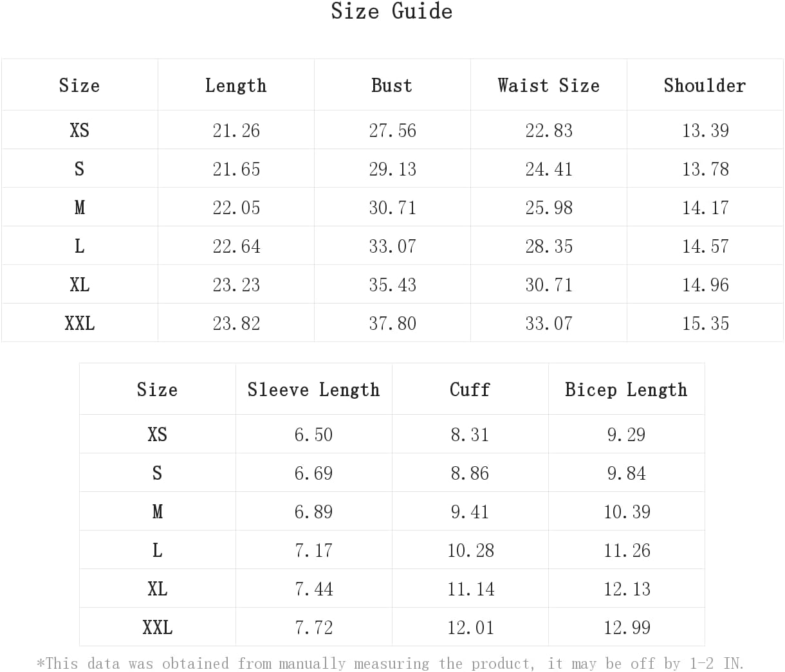Click the L sleeve length 7.17
Image resolution: width=785 pixels, height=672 pixels.
pos(313,550)
